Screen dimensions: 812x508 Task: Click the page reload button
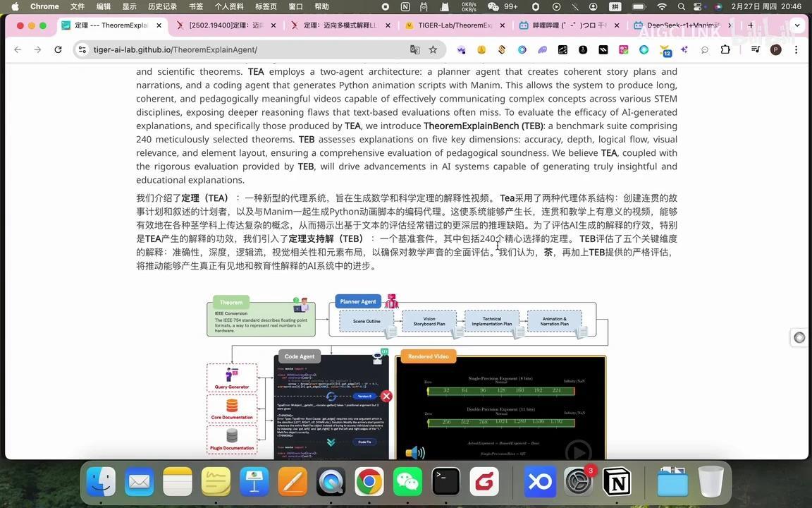click(58, 49)
